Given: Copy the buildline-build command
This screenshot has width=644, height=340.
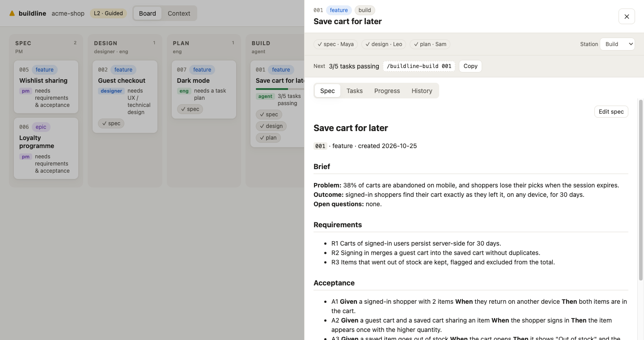Looking at the screenshot, I should click(x=470, y=66).
